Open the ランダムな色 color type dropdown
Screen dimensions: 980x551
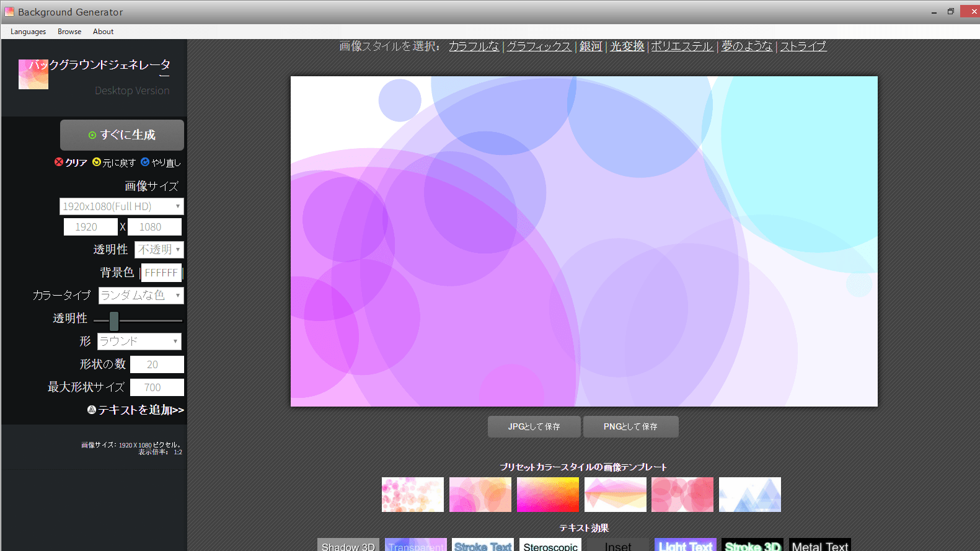click(x=141, y=296)
